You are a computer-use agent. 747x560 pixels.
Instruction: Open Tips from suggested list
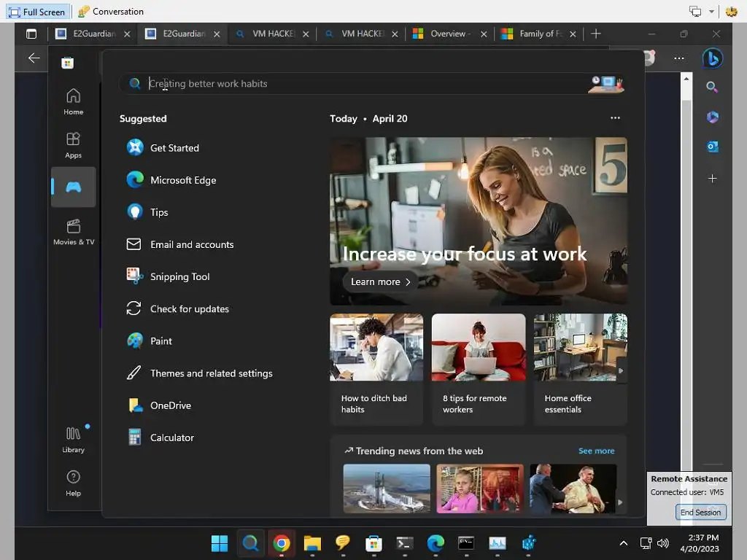point(147,212)
